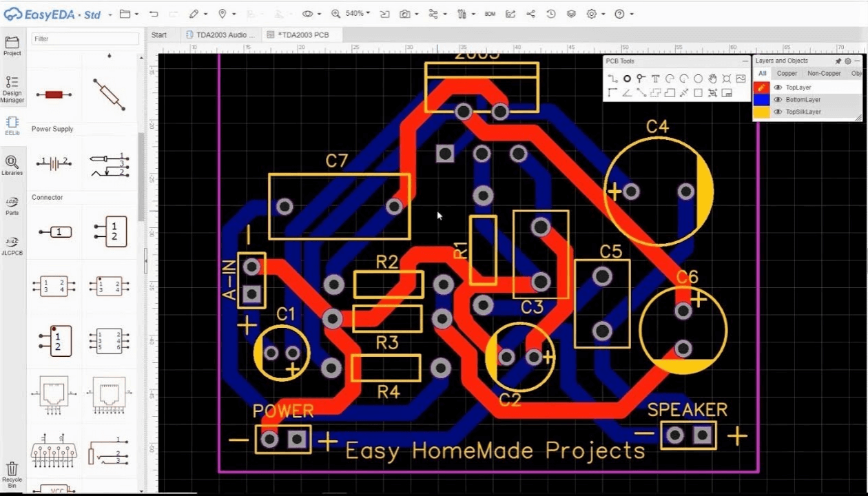Toggle BottomLayer visibility eye

click(778, 99)
